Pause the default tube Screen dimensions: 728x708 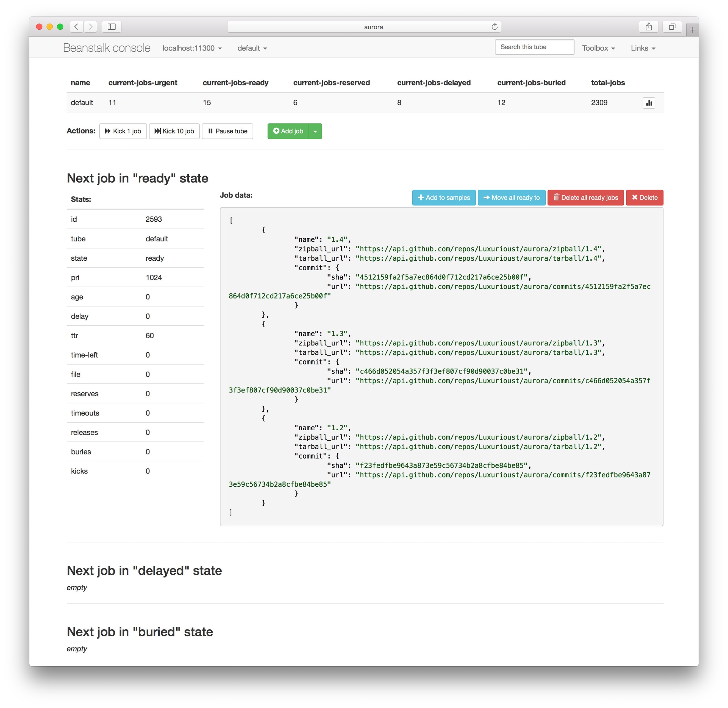coord(227,131)
